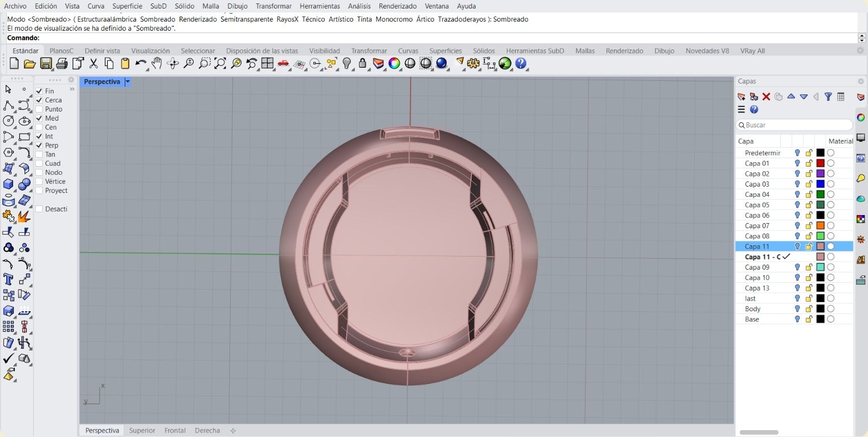Click the red car named-view icon
868x437 pixels.
283,64
